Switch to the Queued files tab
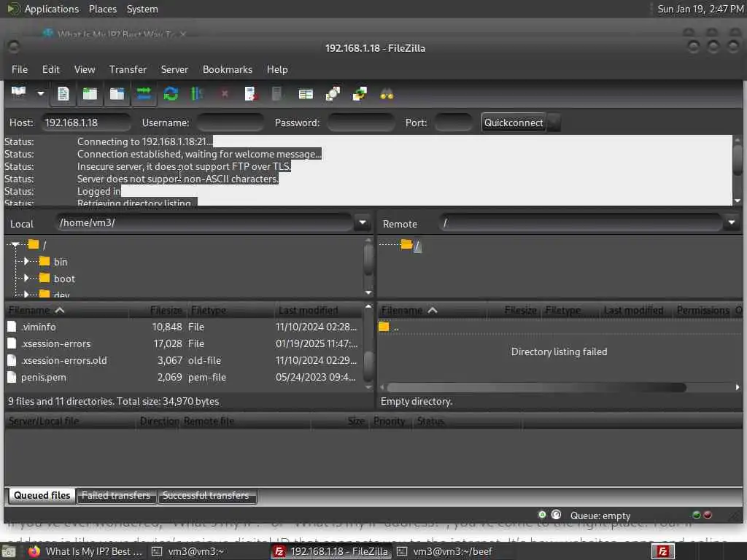 [42, 495]
